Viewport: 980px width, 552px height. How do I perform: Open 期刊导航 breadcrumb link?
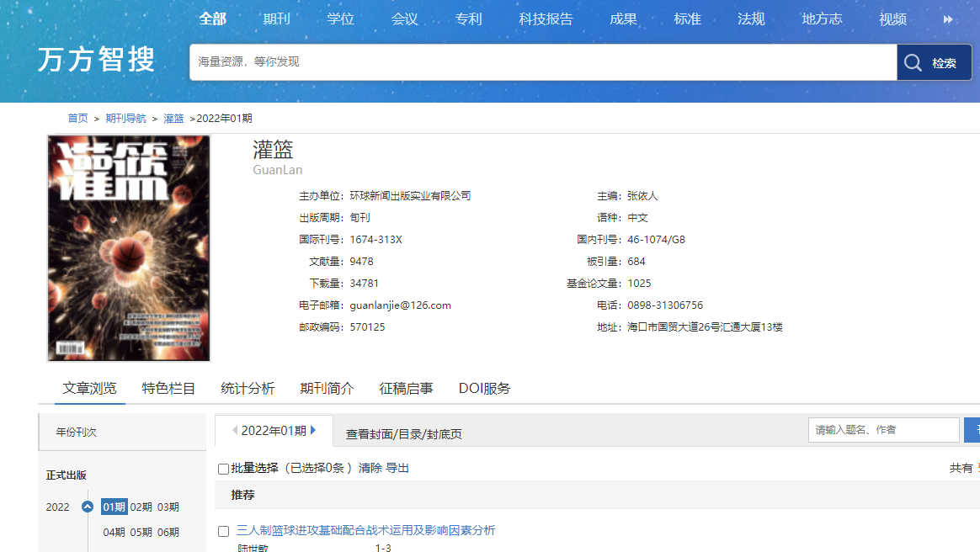125,118
